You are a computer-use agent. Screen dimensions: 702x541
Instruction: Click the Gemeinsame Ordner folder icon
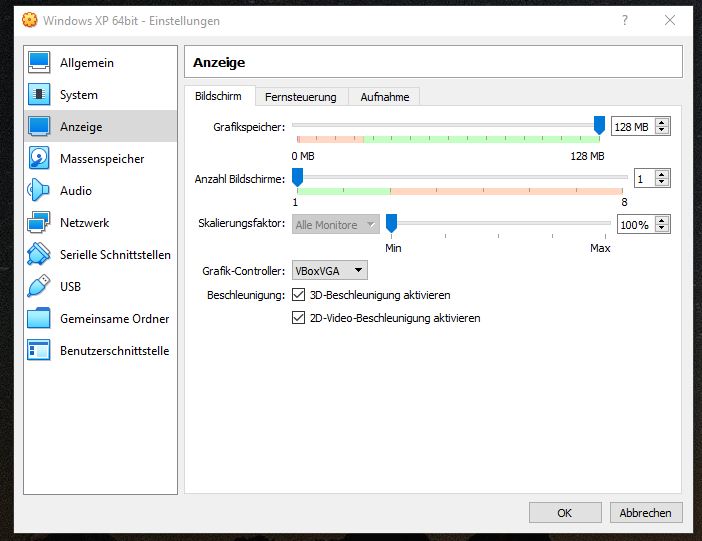(x=39, y=318)
